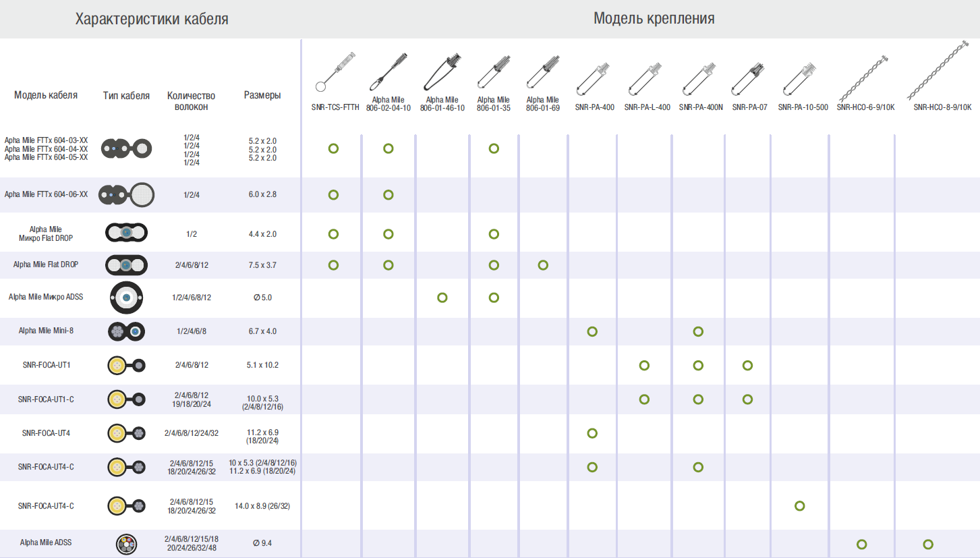Image resolution: width=980 pixels, height=558 pixels.
Task: Click the circle marker for FTTx 604-06-XX under SNR-TCS-FTTH
Action: [x=333, y=195]
